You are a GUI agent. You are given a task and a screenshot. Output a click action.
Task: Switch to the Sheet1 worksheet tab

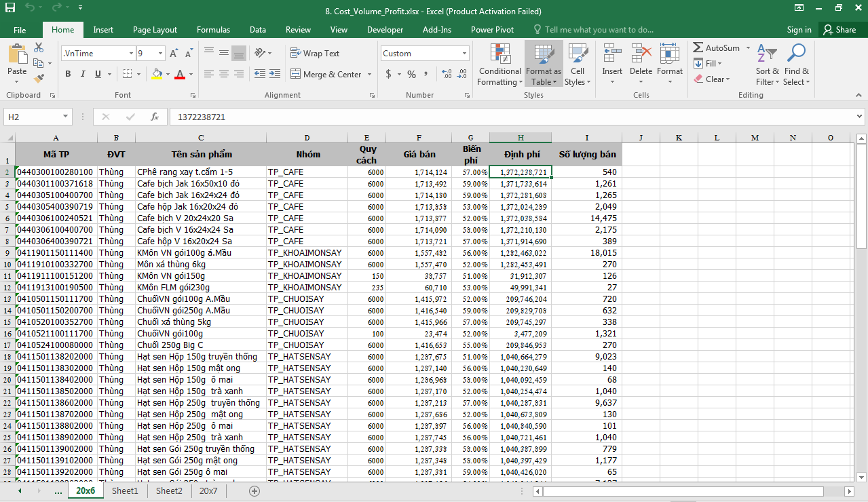pos(125,490)
